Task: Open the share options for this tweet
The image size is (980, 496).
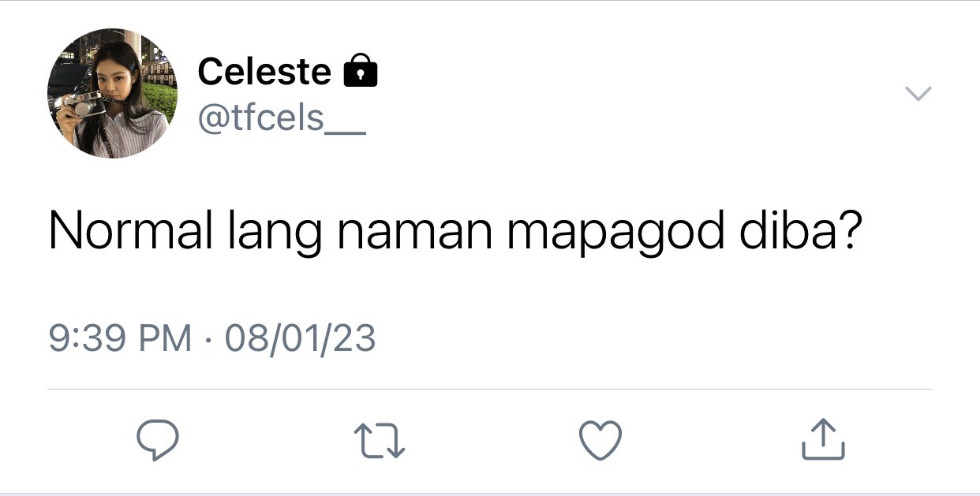Action: tap(823, 439)
